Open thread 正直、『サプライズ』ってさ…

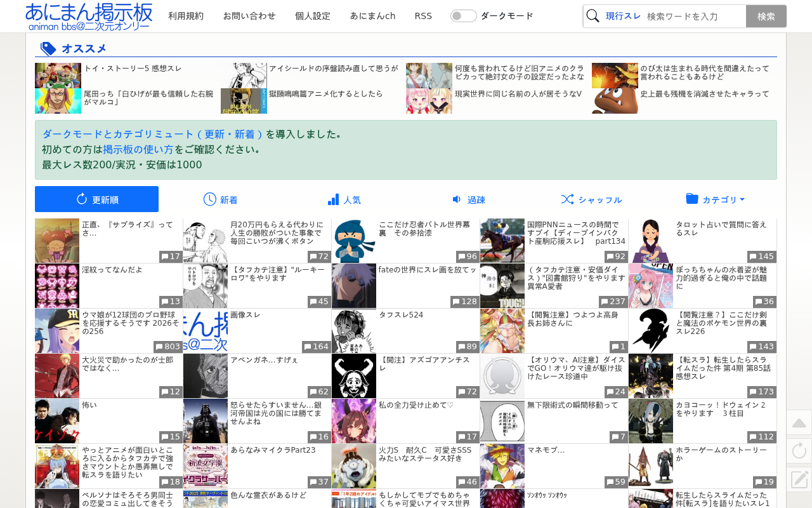pos(128,229)
